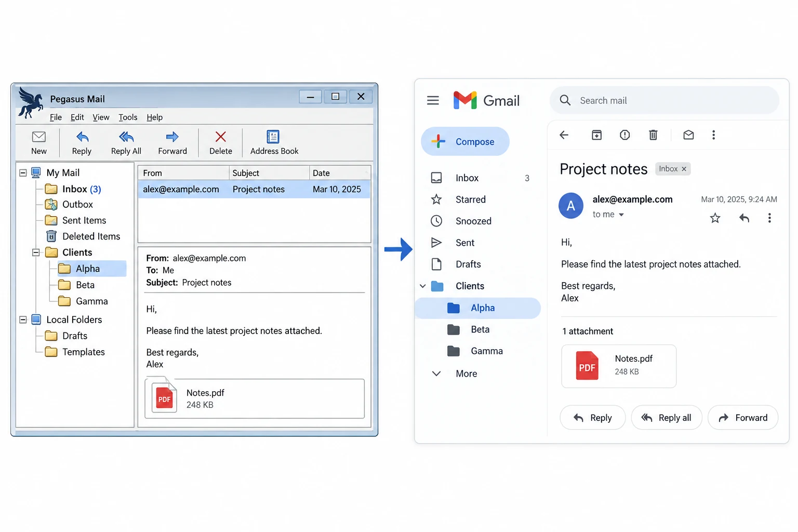Sort by Date column header in Pegasus Mail
This screenshot has height=532, width=798.
click(x=340, y=173)
